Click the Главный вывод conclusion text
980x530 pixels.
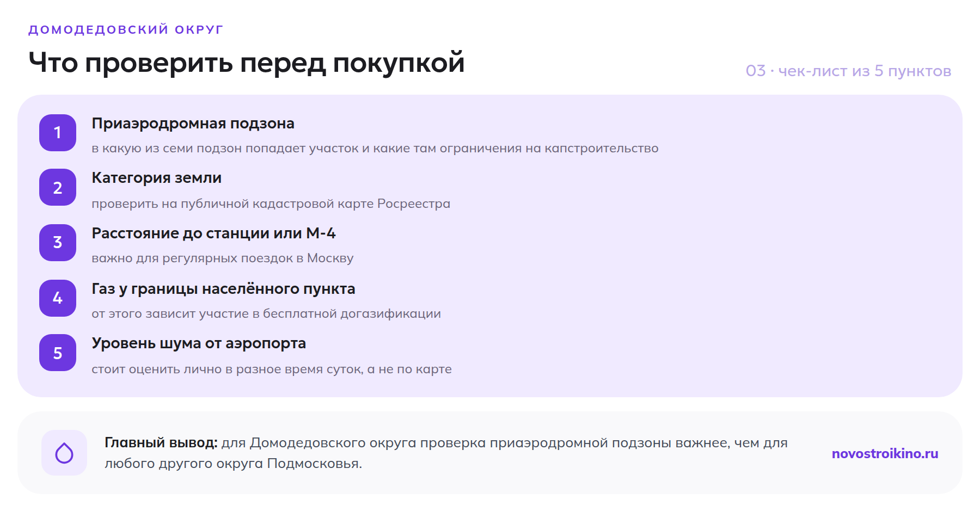[446, 453]
